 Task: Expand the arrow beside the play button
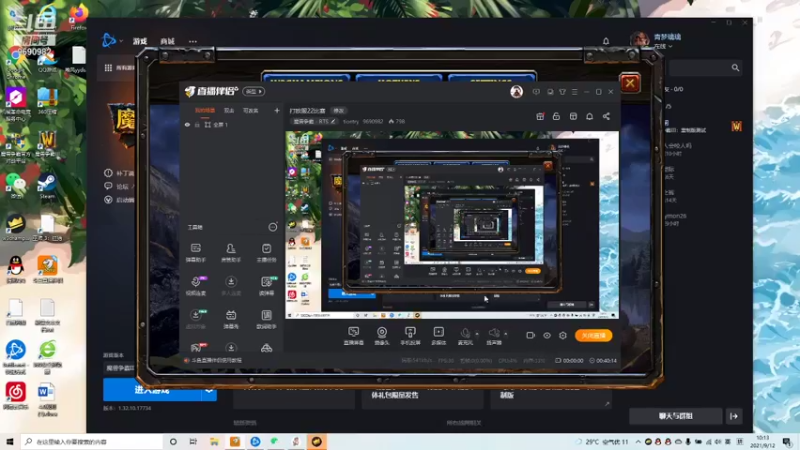pyautogui.click(x=209, y=390)
